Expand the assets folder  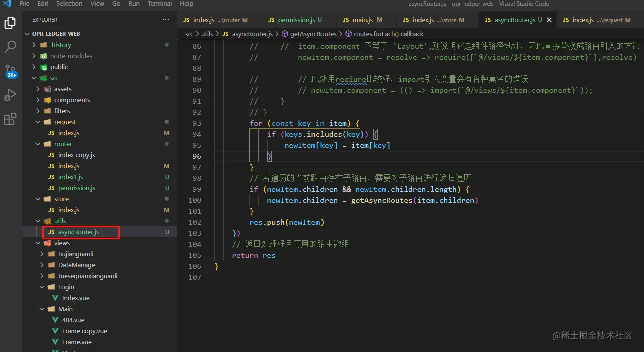click(63, 89)
